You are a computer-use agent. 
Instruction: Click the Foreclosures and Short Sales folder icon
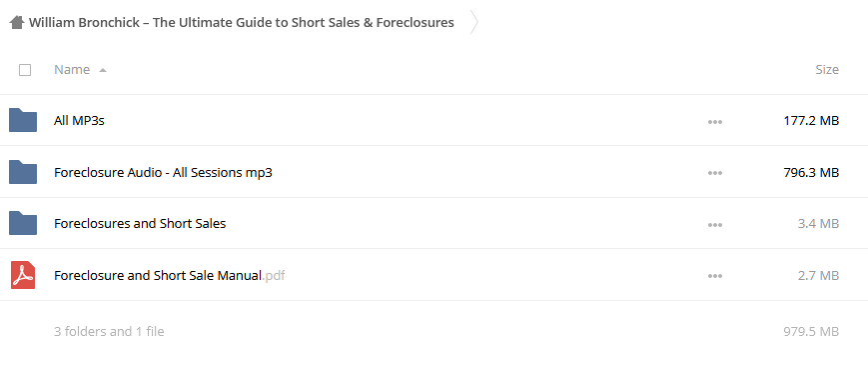point(23,223)
